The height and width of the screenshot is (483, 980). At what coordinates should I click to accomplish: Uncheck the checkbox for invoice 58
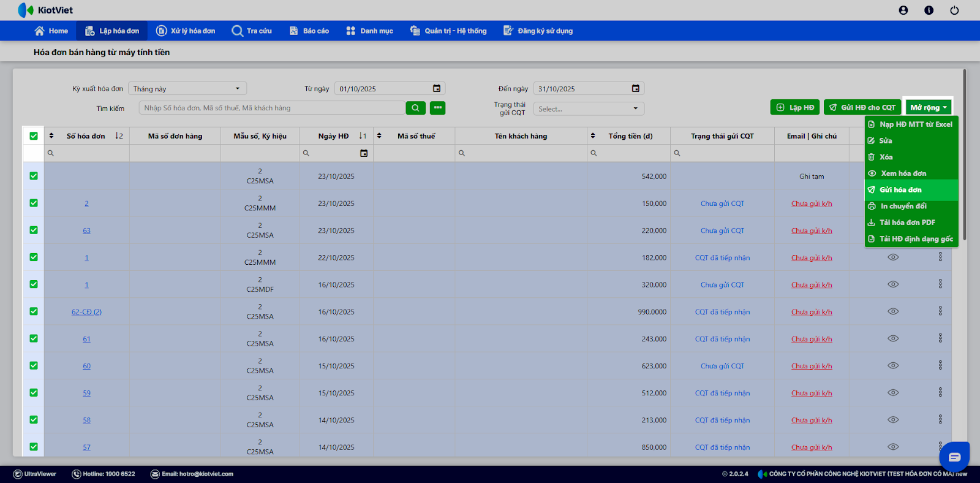pos(34,420)
